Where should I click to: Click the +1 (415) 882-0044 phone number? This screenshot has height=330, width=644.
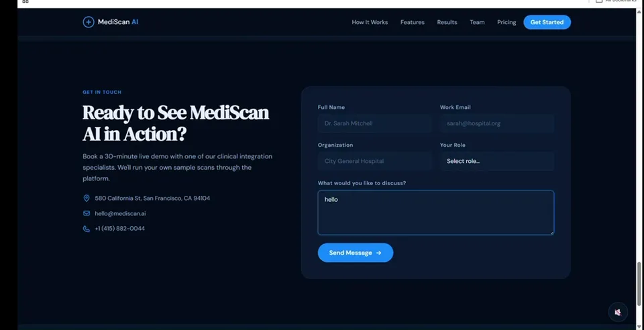point(120,229)
